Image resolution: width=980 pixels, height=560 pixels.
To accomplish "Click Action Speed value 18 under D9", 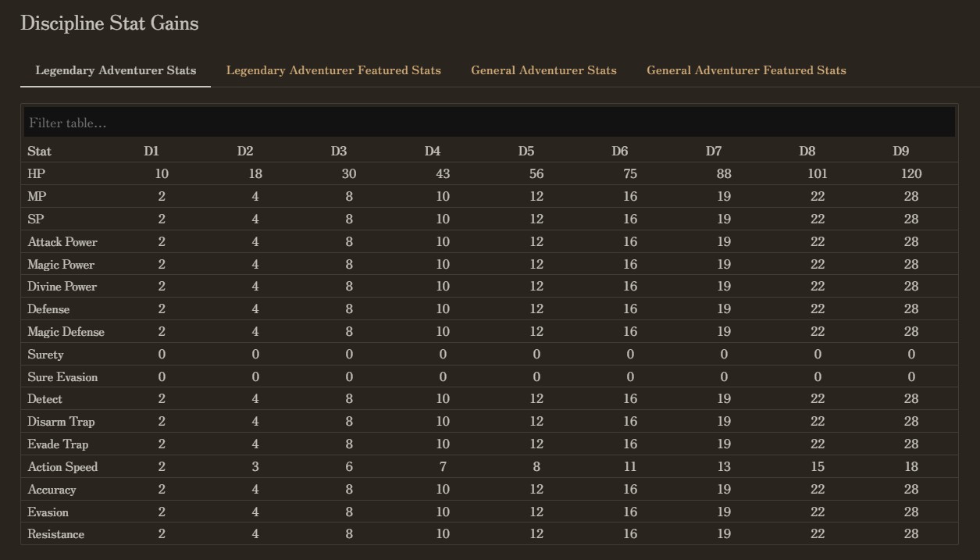I will (911, 466).
